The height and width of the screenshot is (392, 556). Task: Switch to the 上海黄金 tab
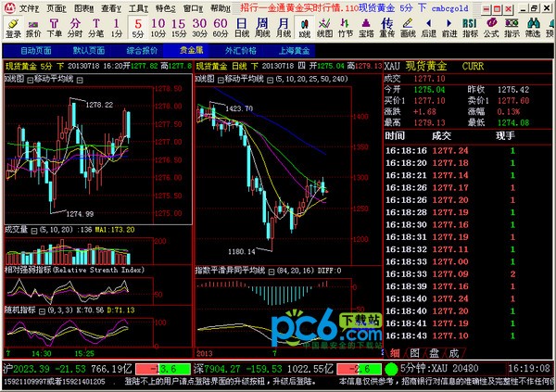coord(294,51)
